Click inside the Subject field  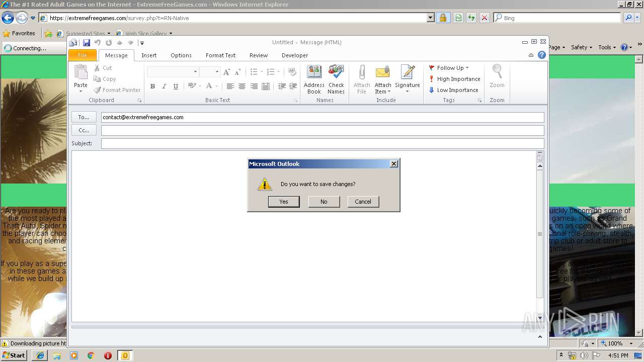coord(323,143)
